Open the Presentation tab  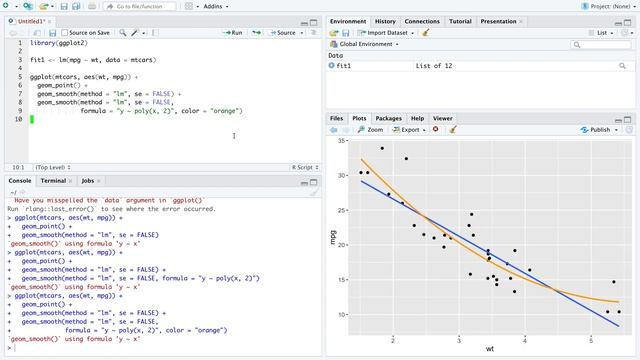[x=498, y=21]
